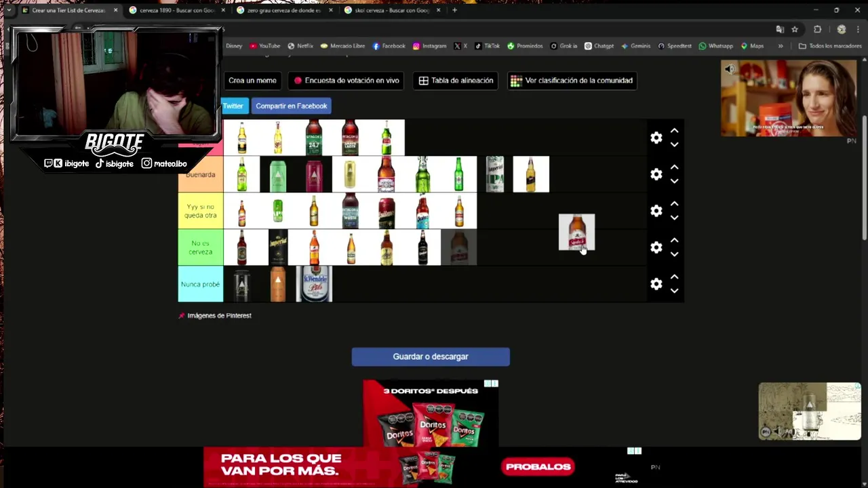Click the page vertical scrollbar

tap(865, 176)
